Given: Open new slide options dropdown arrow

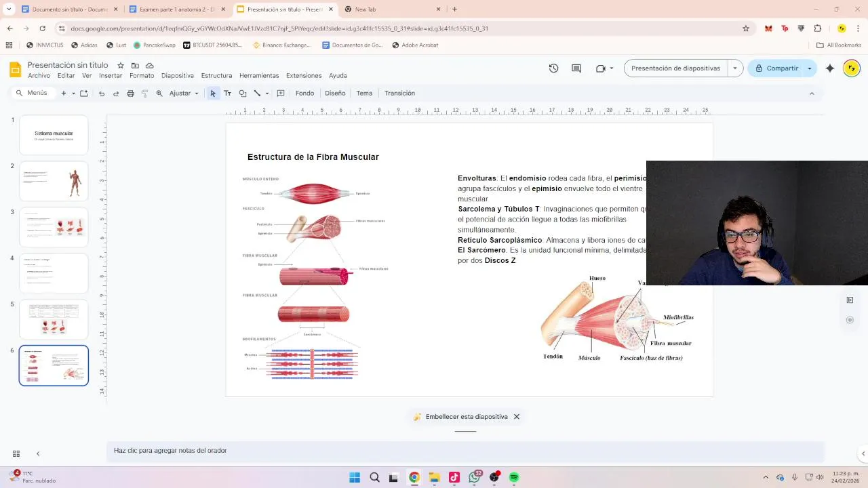Looking at the screenshot, I should pos(73,94).
